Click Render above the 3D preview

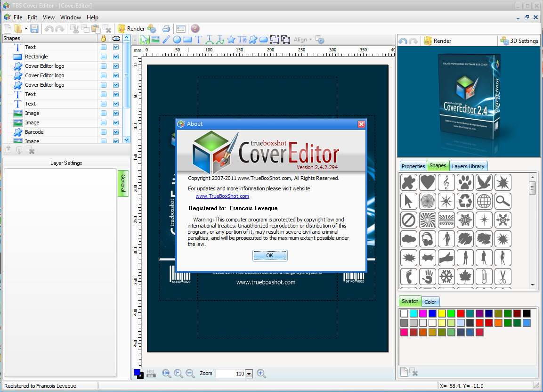(438, 41)
